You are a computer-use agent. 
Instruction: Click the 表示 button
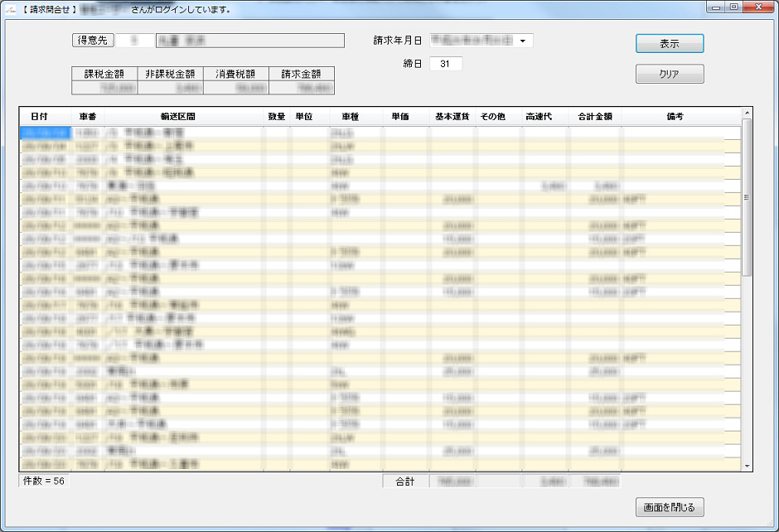pyautogui.click(x=670, y=44)
